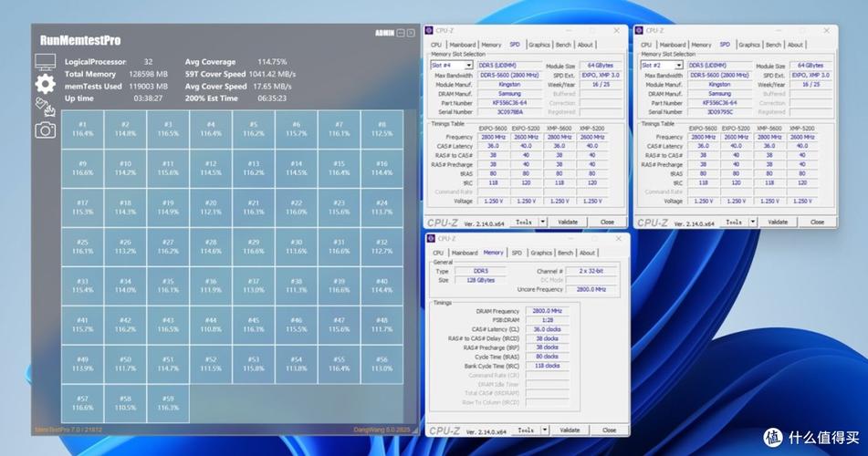Click Validate in the Memory CPU-Z window
Viewport: 868px width, 456px height.
click(x=570, y=430)
